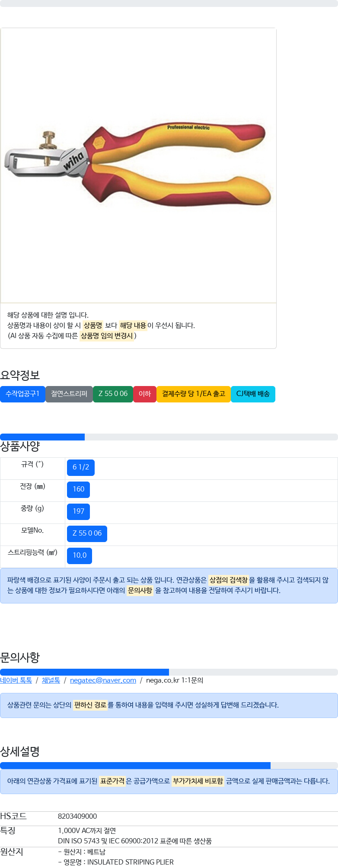Image resolution: width=338 pixels, height=868 pixels.
Task: Click the progress bar under 상품사양 heading
Action: pos(169,437)
